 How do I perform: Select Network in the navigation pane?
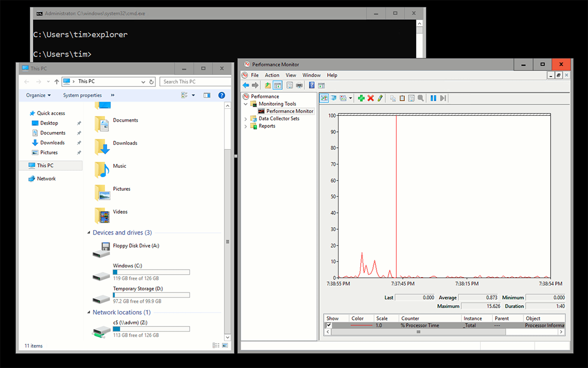click(46, 179)
